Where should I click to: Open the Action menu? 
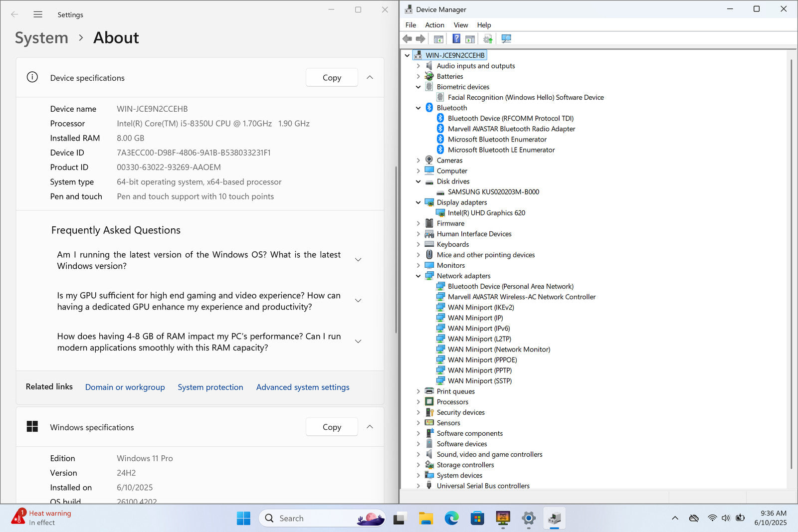[x=434, y=25]
